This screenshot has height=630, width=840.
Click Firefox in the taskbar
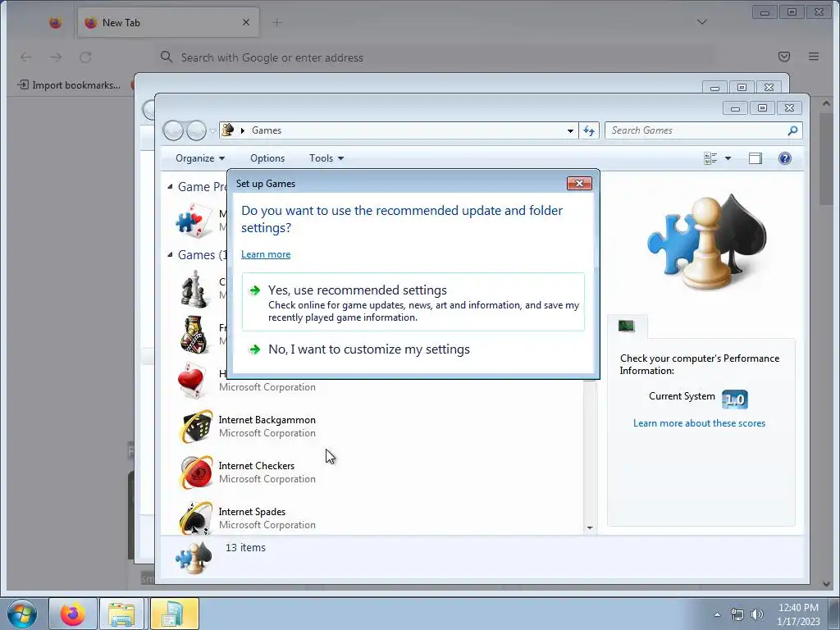pos(73,614)
